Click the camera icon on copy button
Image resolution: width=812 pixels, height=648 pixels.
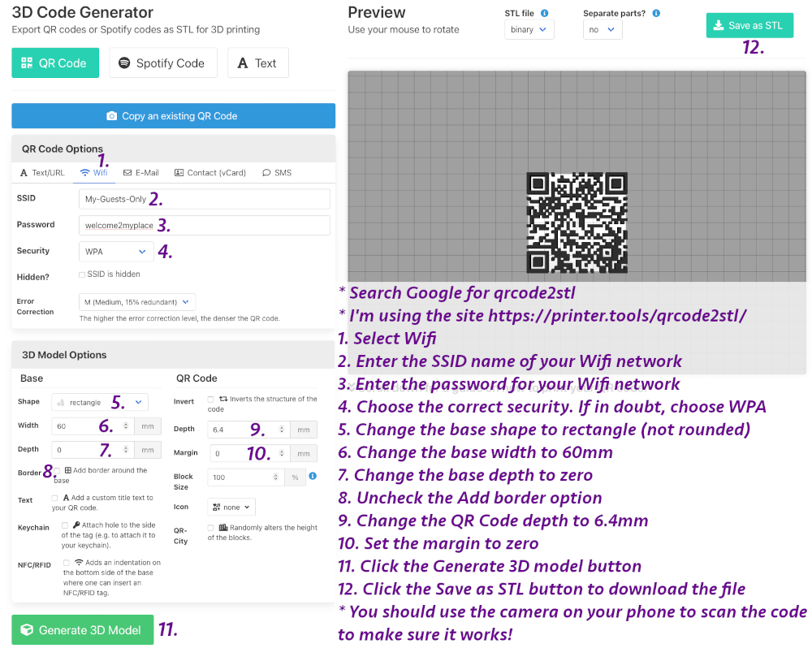[112, 116]
